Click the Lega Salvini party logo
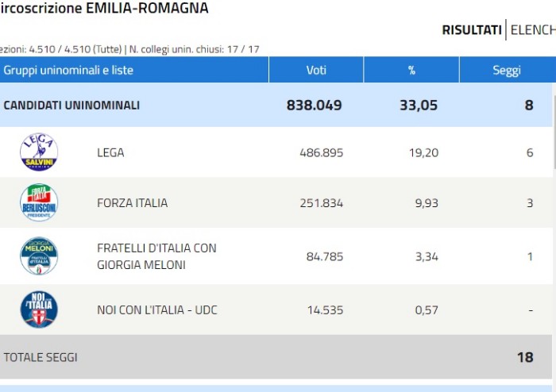The image size is (556, 392). (39, 152)
